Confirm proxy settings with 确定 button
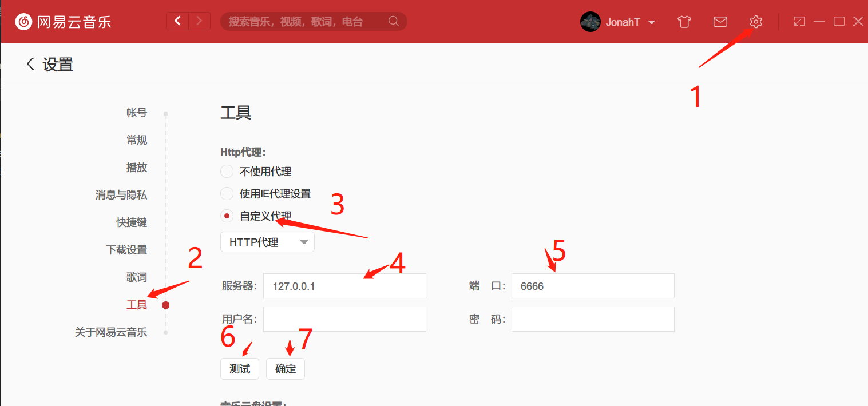 pos(285,369)
